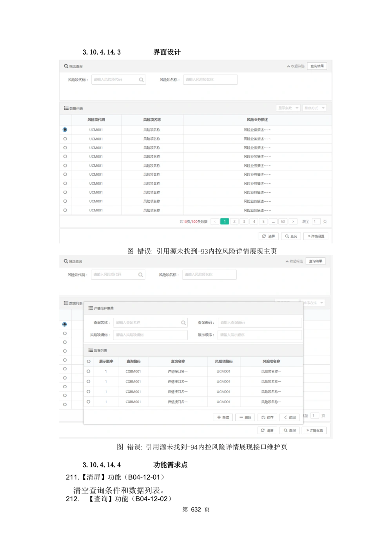This screenshot has height=555, width=392.
Task: Click 清屏 button in the upper panel
Action: coord(269,237)
